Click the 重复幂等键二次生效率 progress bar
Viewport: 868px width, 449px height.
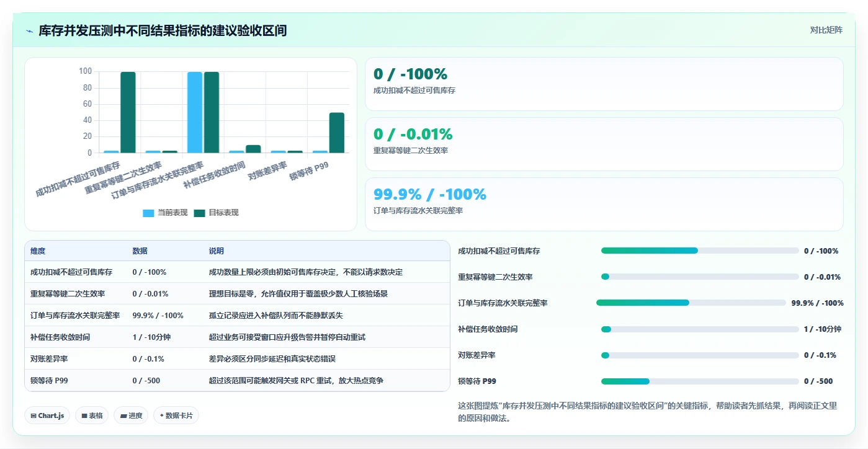click(x=700, y=277)
